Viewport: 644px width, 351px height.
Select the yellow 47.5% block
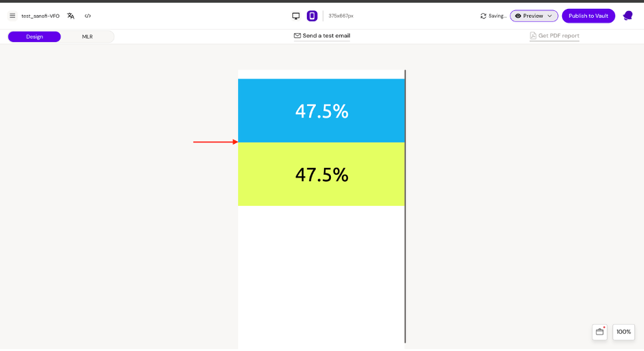(x=321, y=174)
